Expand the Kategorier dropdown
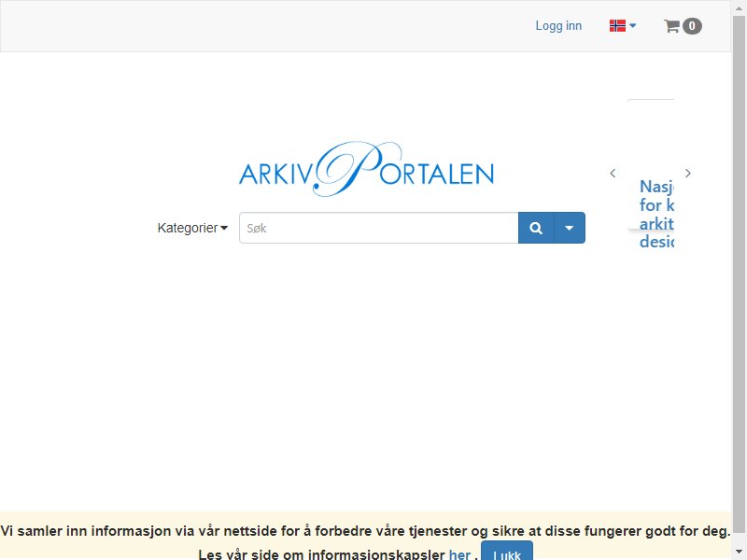The image size is (747, 560). click(x=192, y=228)
